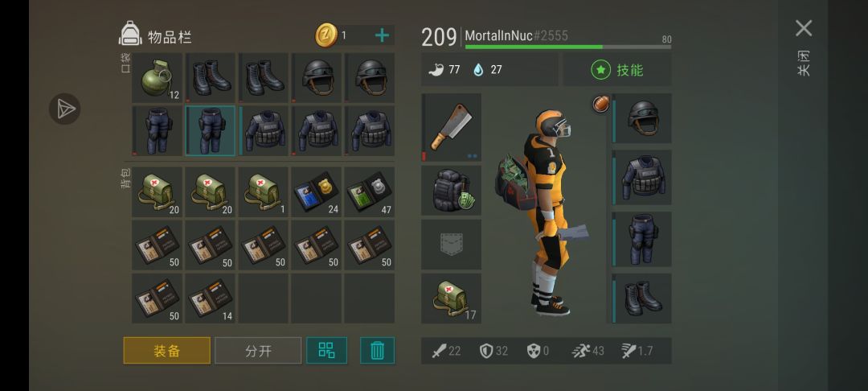The width and height of the screenshot is (868, 391).
Task: Select the equipped tactical helmet slot
Action: tap(641, 118)
